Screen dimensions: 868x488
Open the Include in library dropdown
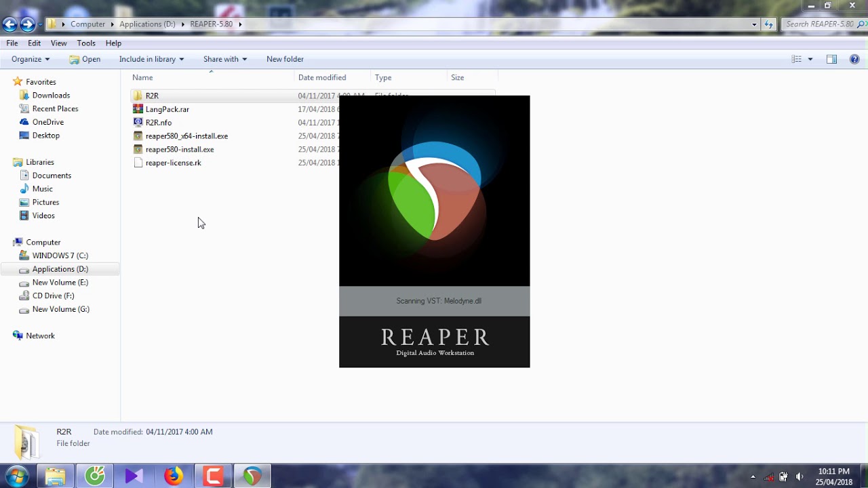(x=151, y=59)
